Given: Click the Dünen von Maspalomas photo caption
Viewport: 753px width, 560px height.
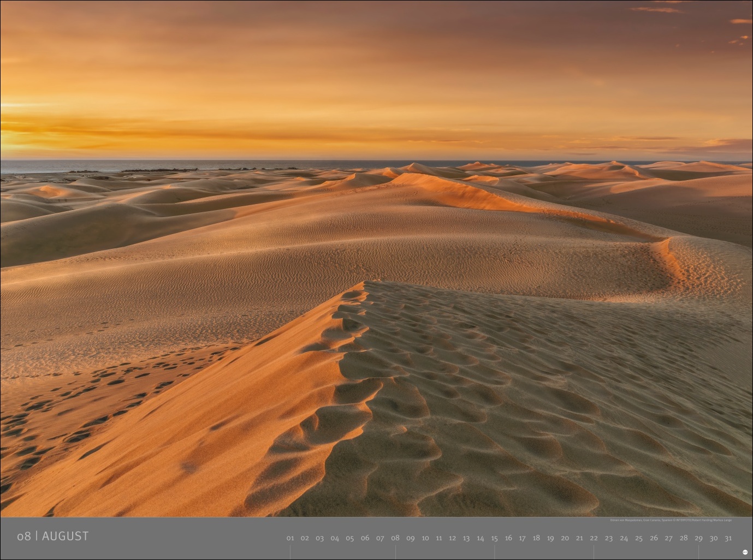Looking at the screenshot, I should pos(671,521).
